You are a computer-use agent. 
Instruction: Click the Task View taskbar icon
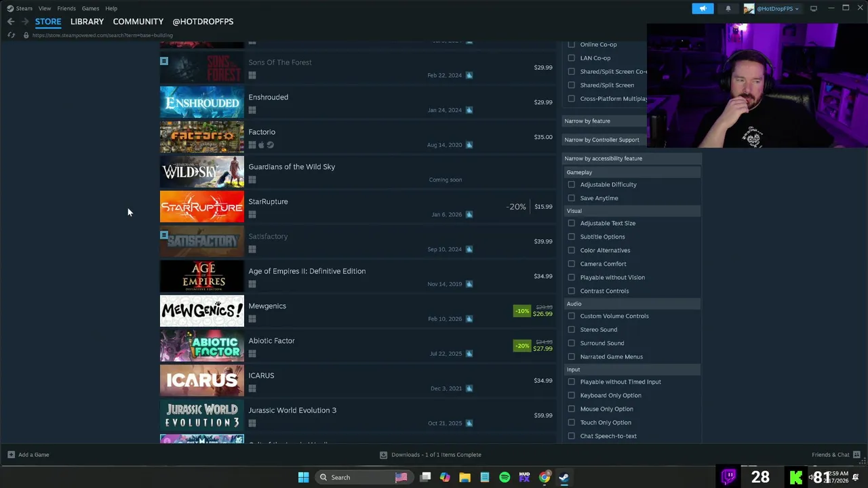coord(425,477)
